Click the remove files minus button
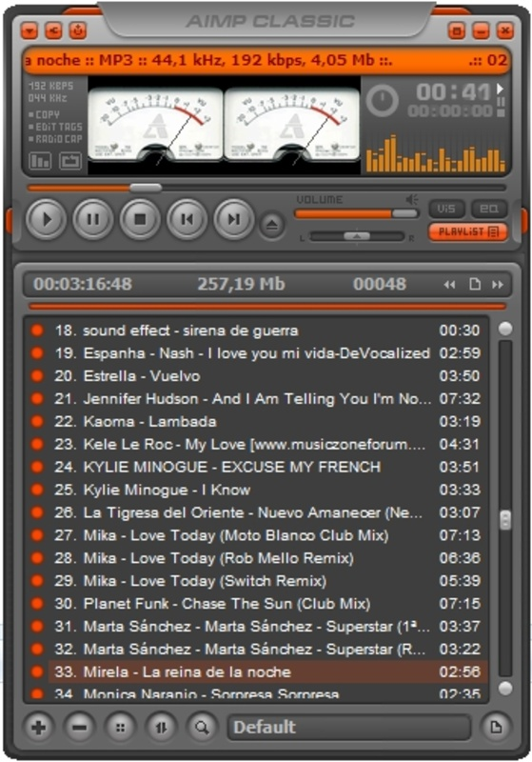 (79, 728)
